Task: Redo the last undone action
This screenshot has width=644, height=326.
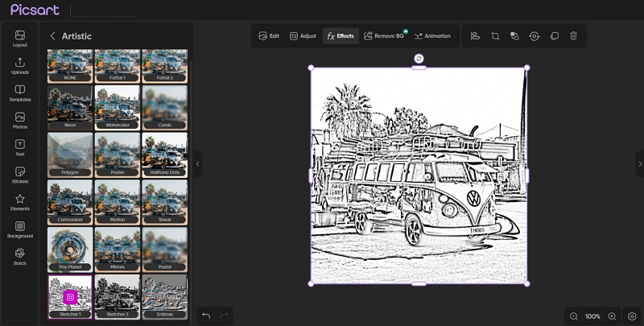Action: 225,316
